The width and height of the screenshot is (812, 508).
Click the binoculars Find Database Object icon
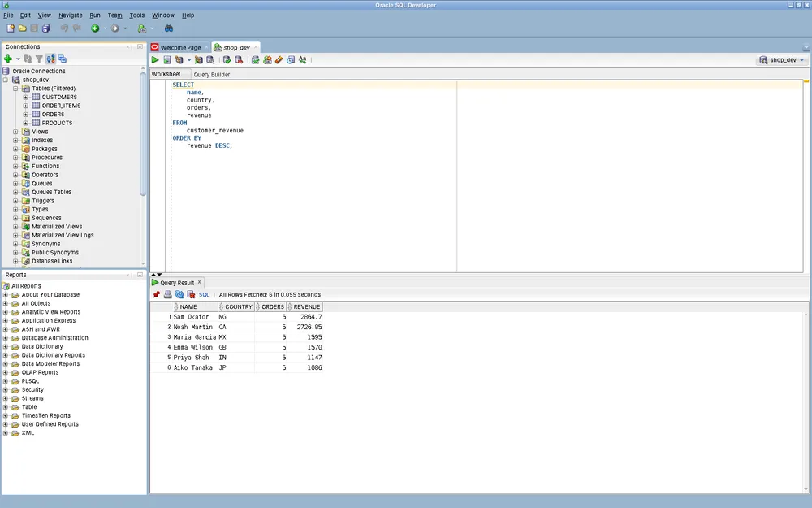click(169, 28)
